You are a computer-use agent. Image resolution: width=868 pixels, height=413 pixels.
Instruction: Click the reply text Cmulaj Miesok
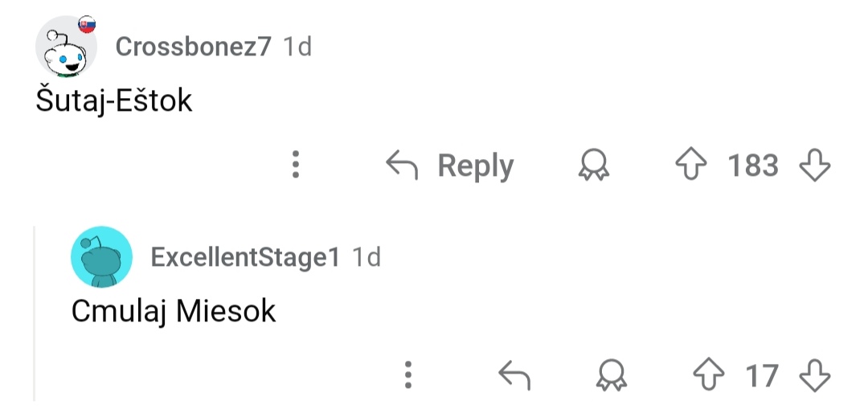coord(173,311)
